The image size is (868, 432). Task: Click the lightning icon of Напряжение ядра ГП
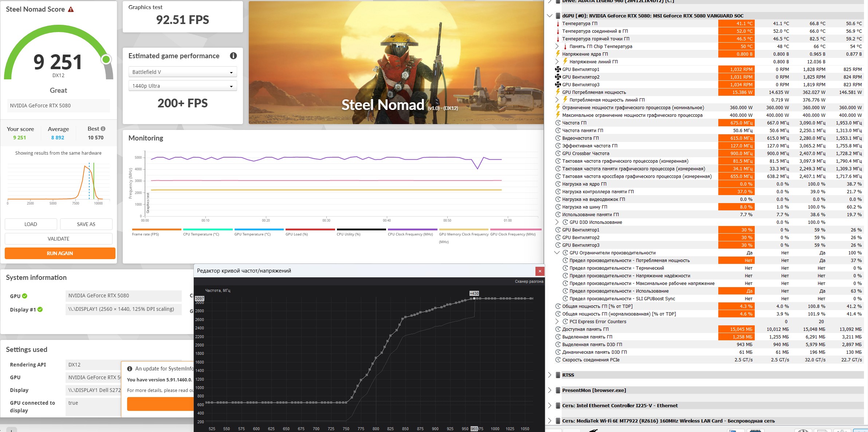558,54
